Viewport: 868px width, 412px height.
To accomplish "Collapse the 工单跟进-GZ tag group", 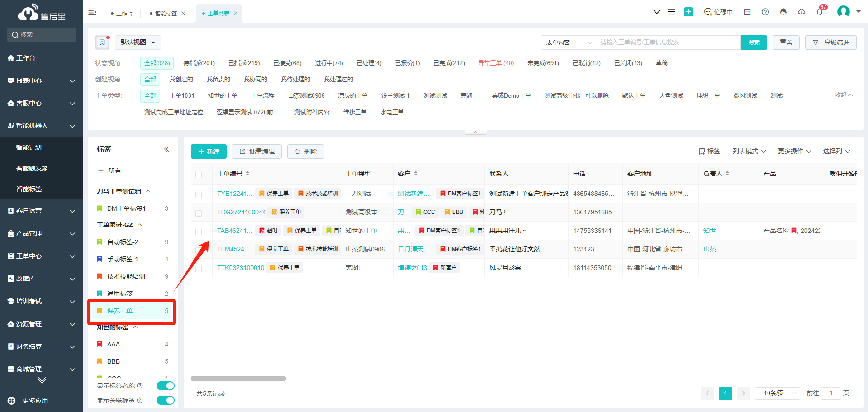I will tap(140, 225).
